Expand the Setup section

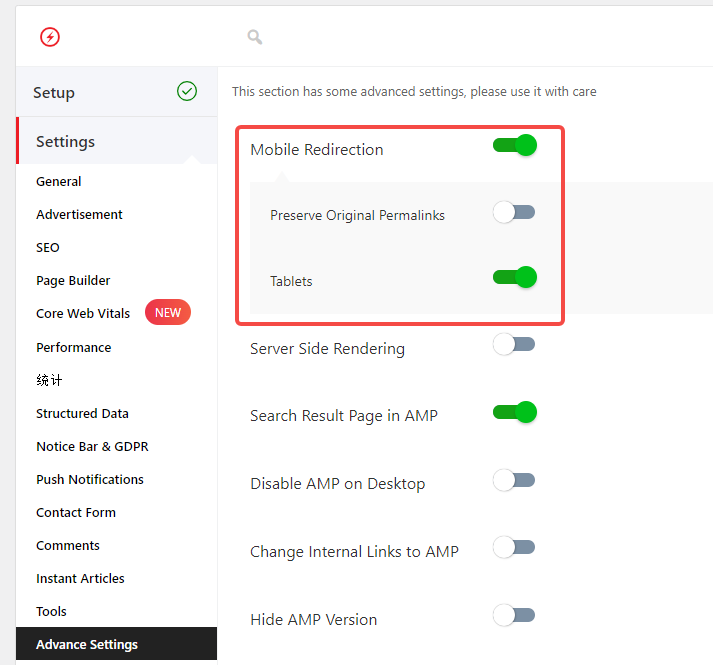click(54, 92)
